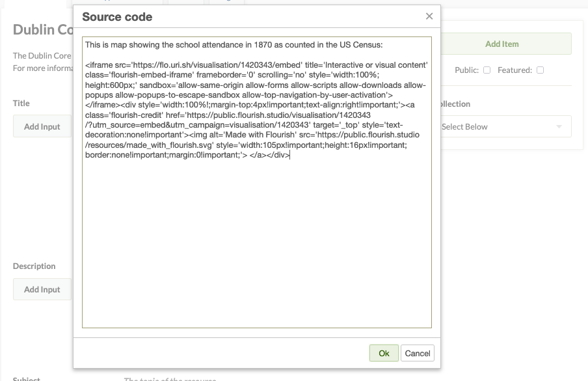The width and height of the screenshot is (588, 381).
Task: Open the collection Select Below dropdown
Action: (x=506, y=127)
